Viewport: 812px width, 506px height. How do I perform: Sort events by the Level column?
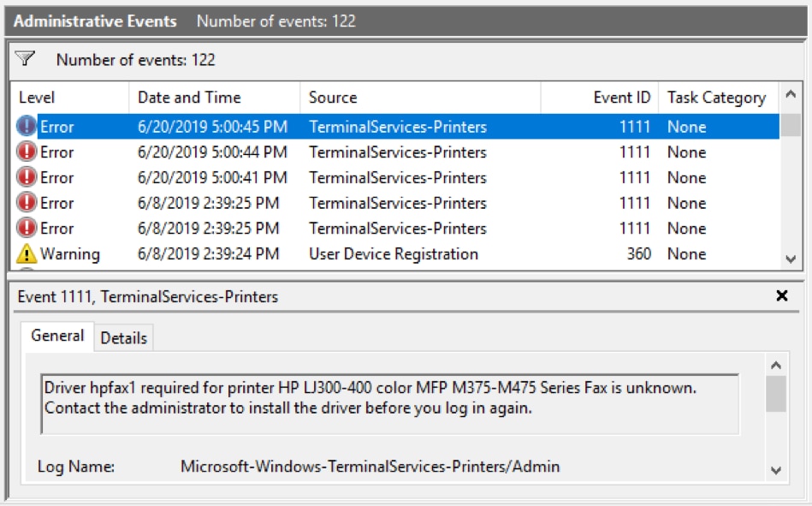37,98
